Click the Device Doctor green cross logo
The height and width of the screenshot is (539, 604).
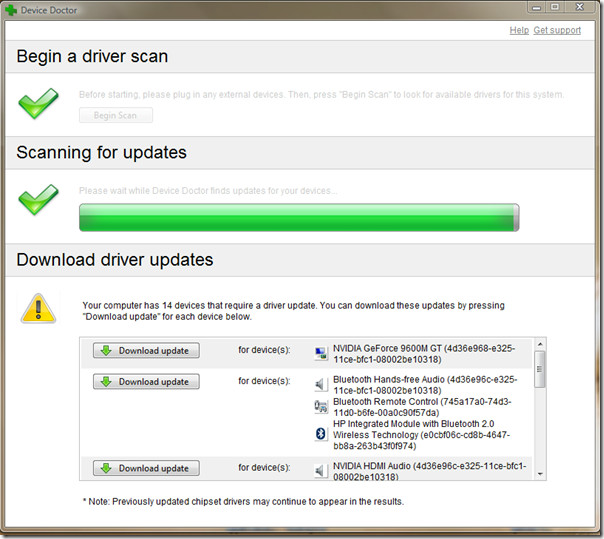coord(11,10)
